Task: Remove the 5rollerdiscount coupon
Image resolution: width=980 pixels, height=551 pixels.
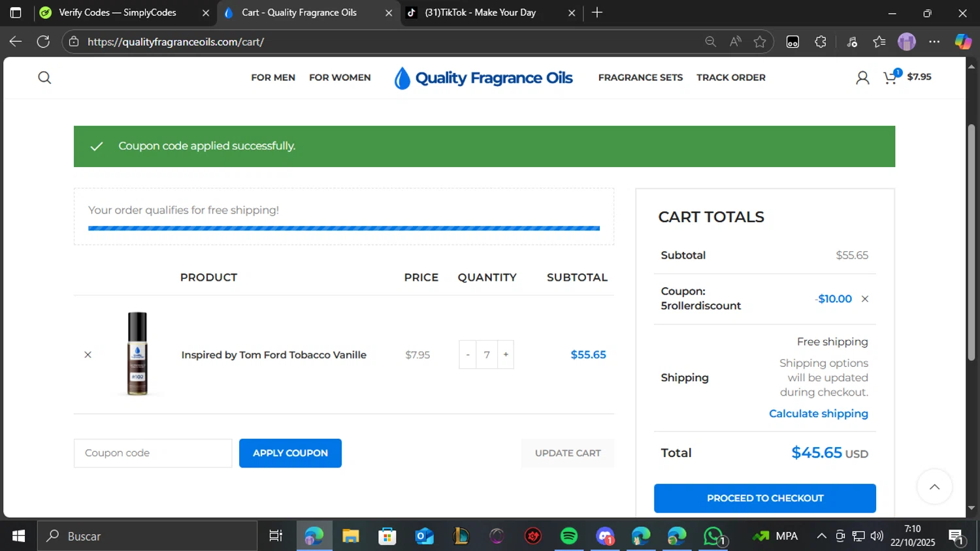Action: tap(865, 299)
